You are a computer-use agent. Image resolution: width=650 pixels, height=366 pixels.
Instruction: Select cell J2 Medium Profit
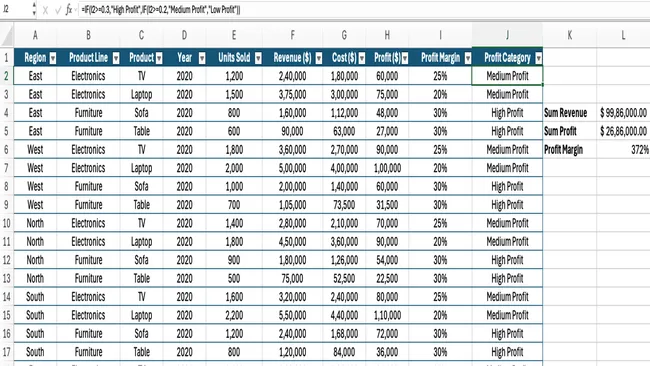(507, 76)
